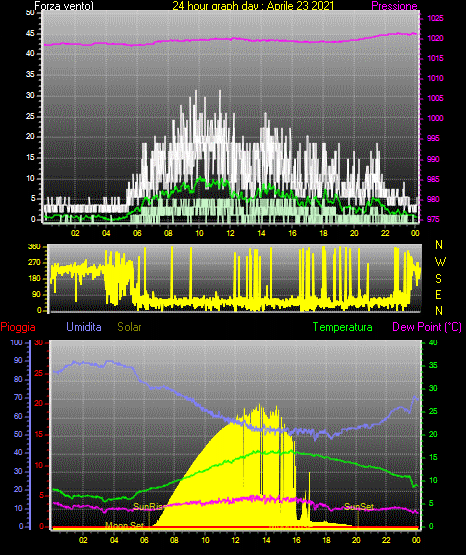Screen dimensions: 466x555
Task: Click the Pioggia legend label
Action: [x=18, y=327]
